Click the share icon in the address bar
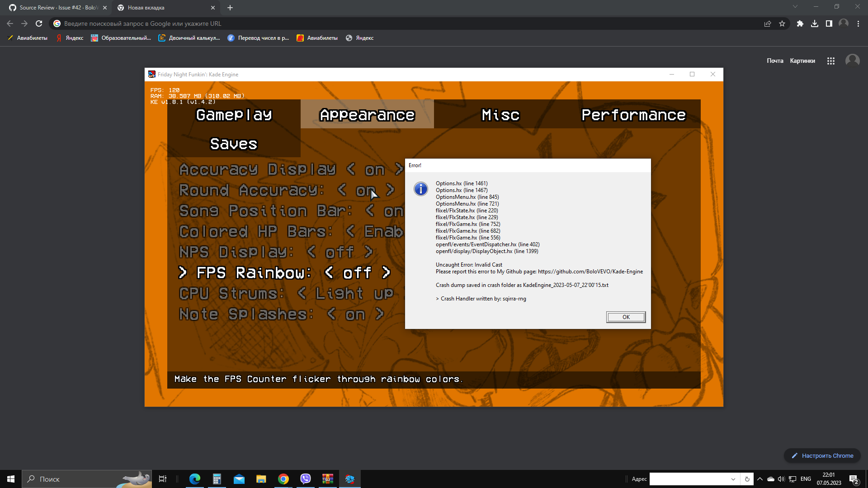The width and height of the screenshot is (868, 488). pos(768,23)
